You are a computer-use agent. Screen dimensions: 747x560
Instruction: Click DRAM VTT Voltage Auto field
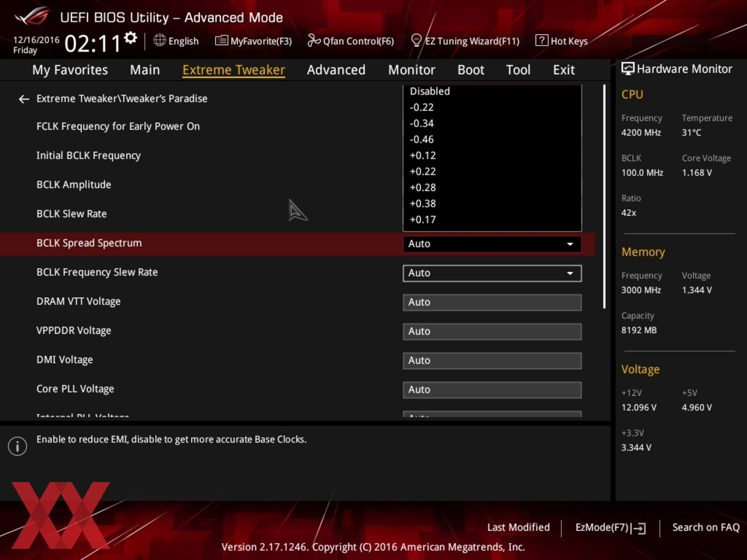492,302
